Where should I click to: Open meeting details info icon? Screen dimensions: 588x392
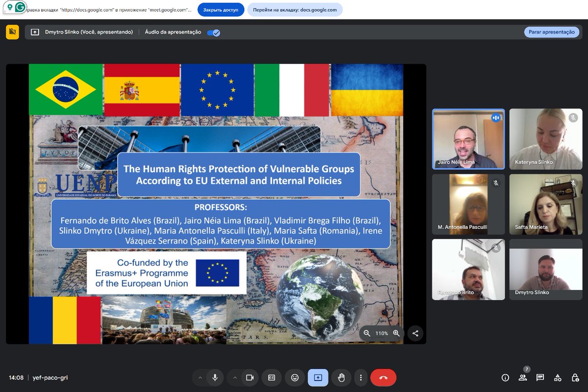505,377
